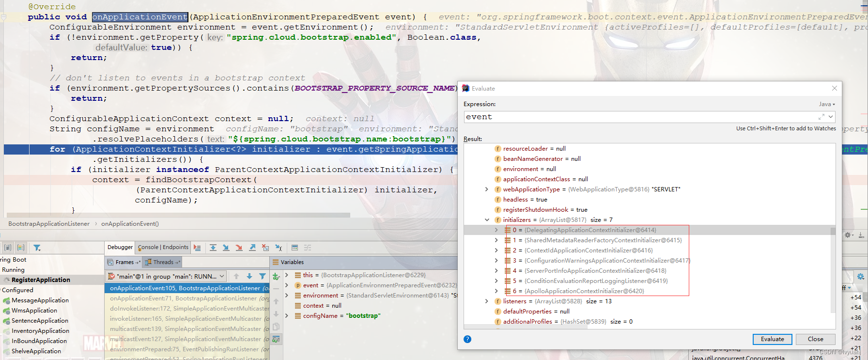Switch to the Console | Endpoints tab
This screenshot has height=360, width=868.
coord(163,247)
